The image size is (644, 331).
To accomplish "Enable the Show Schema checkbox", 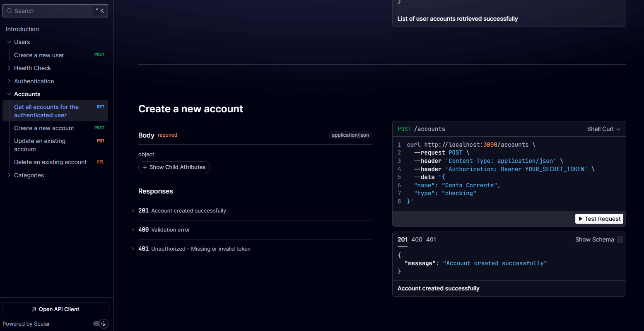I will (x=620, y=239).
